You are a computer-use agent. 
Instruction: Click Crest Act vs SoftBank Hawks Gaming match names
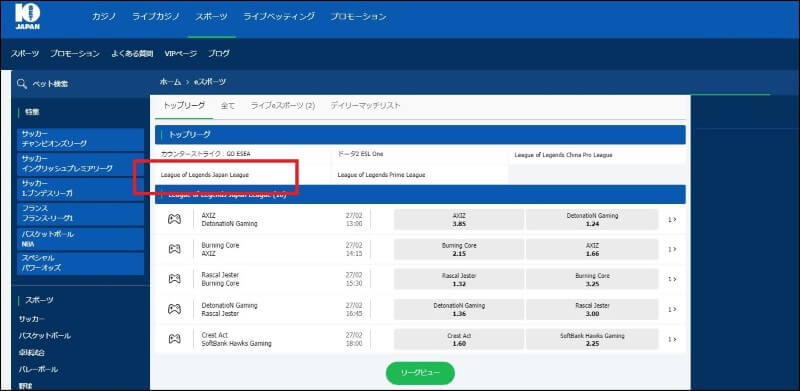point(236,339)
